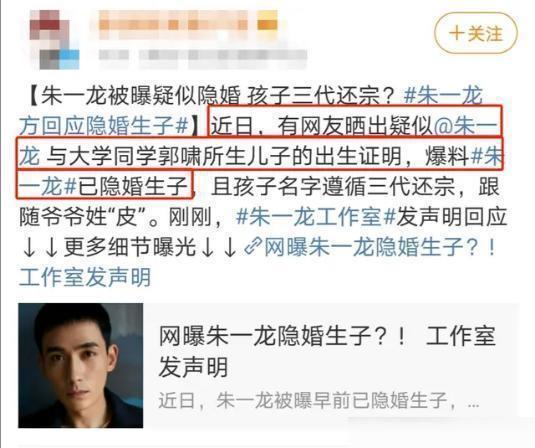535x448 pixels.
Task: Tap the chain link icon before 网曝朱一龙
Action: pos(253,247)
